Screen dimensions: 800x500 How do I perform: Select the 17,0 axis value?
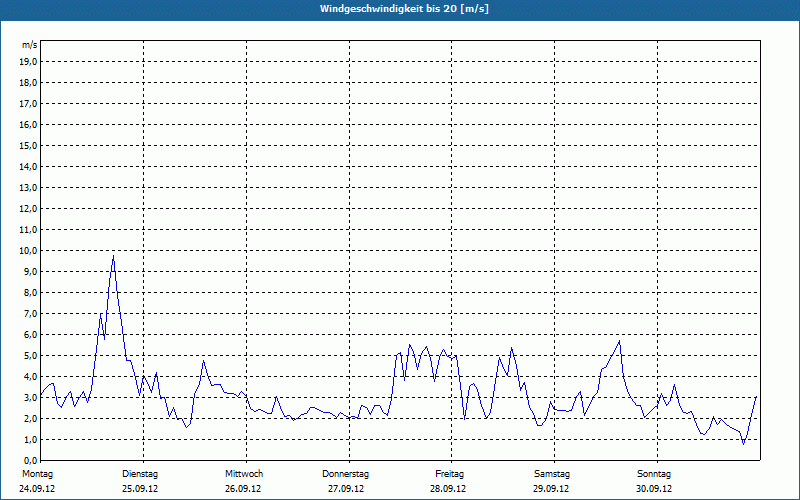click(29, 104)
